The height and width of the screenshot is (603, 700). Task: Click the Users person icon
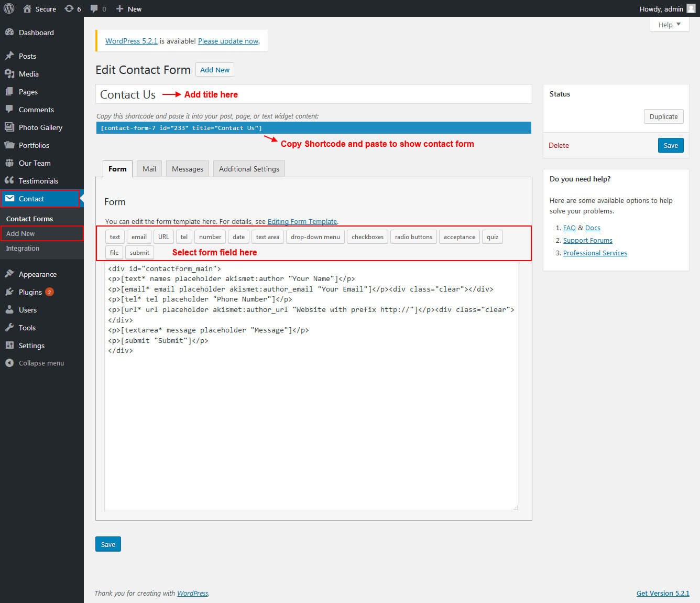(9, 309)
